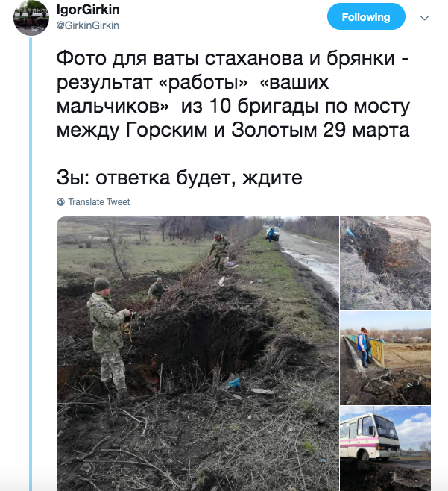Click the 'Зы: ответка будет, ждите' text line
Viewport: 448px width, 491px height.
click(179, 178)
